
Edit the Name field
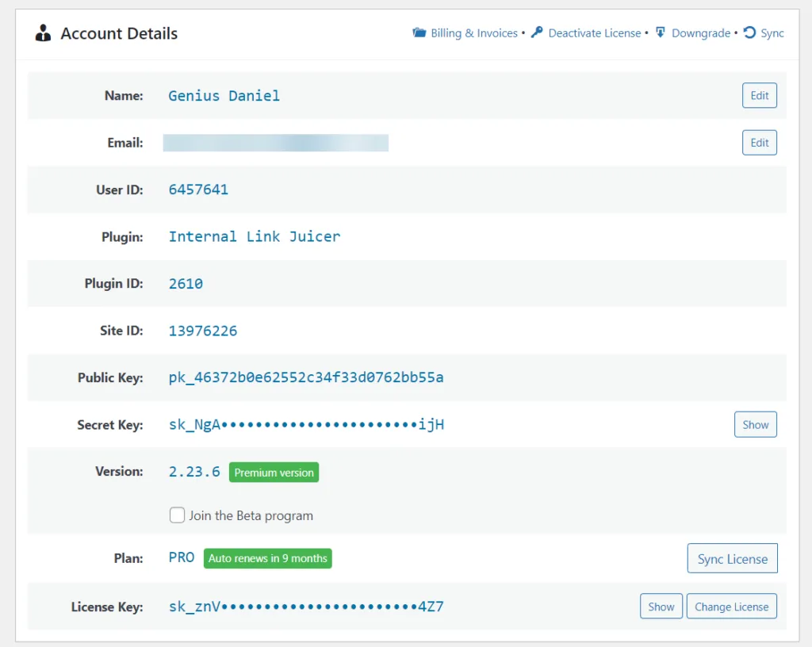[759, 95]
